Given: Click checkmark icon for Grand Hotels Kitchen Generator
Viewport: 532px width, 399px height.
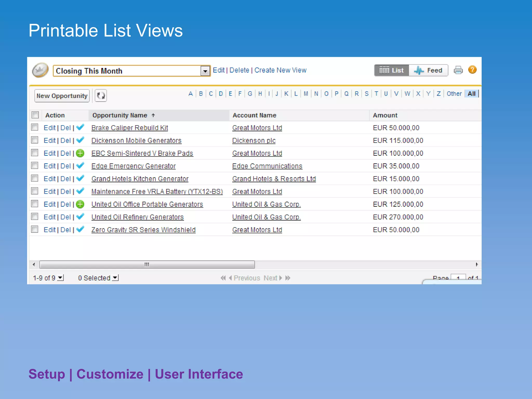Looking at the screenshot, I should 80,178.
